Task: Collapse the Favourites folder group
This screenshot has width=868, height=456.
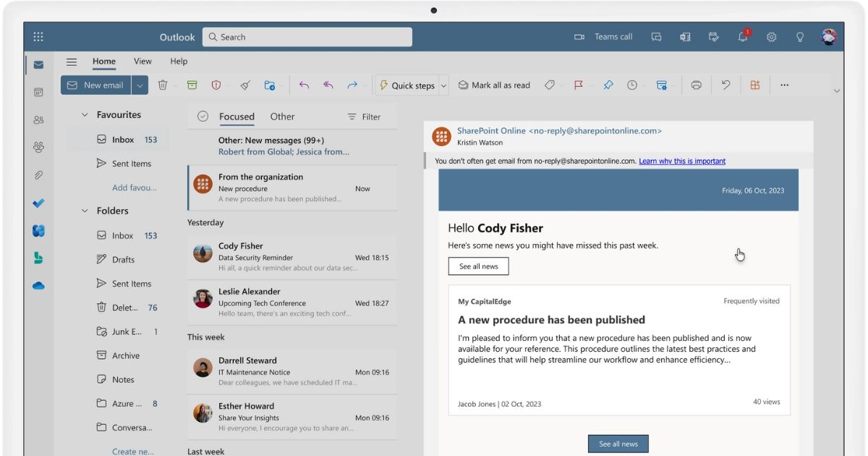Action: coord(85,115)
